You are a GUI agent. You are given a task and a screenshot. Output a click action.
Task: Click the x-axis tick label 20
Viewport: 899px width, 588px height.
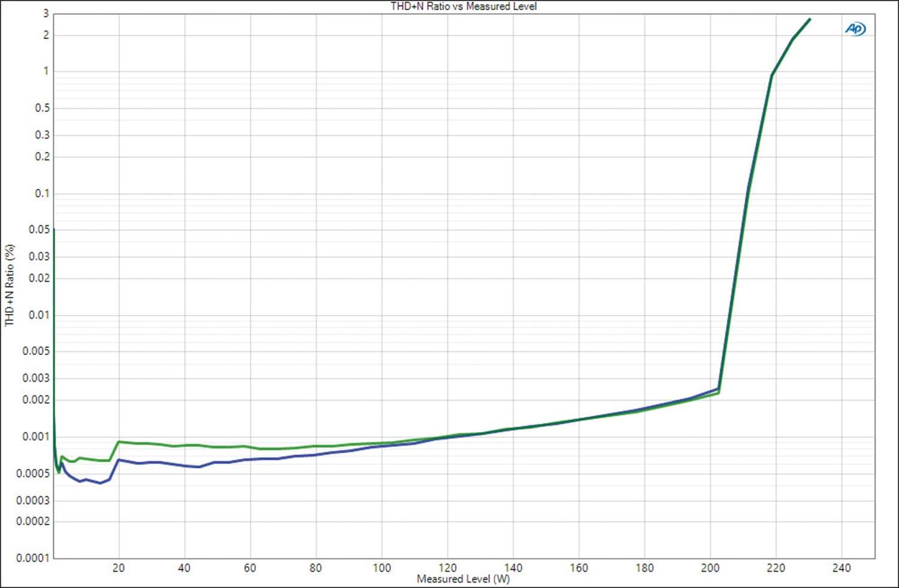pyautogui.click(x=119, y=568)
